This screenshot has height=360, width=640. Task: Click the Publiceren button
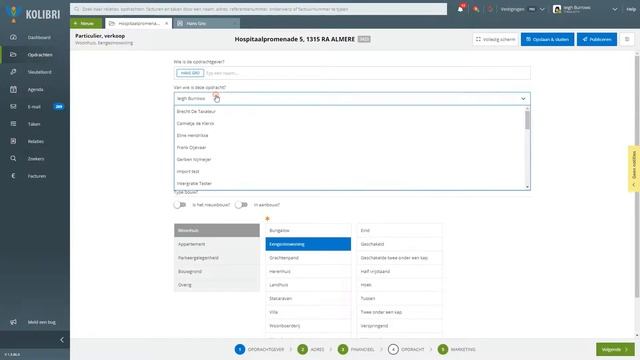click(597, 39)
